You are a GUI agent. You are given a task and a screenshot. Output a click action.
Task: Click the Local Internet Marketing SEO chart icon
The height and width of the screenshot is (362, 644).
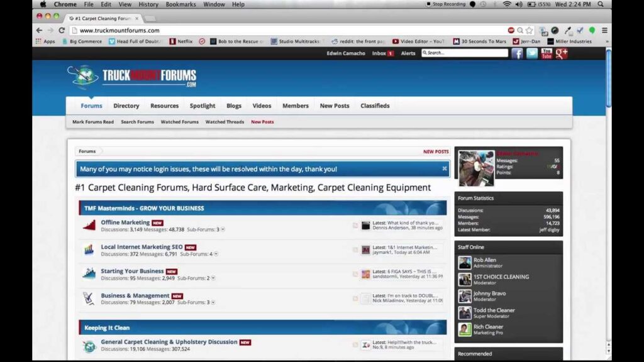tap(89, 250)
